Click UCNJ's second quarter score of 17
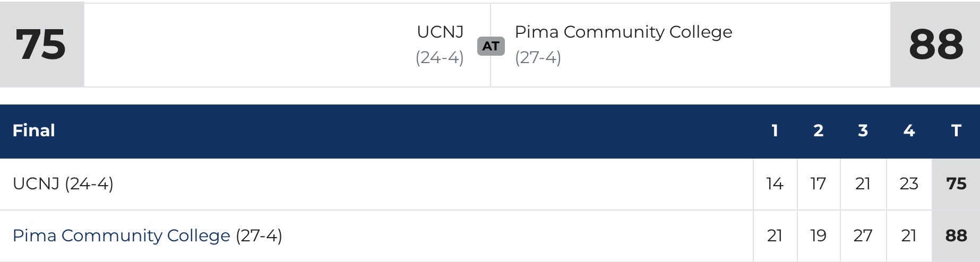Screen dimensions: 980x262 (818, 184)
